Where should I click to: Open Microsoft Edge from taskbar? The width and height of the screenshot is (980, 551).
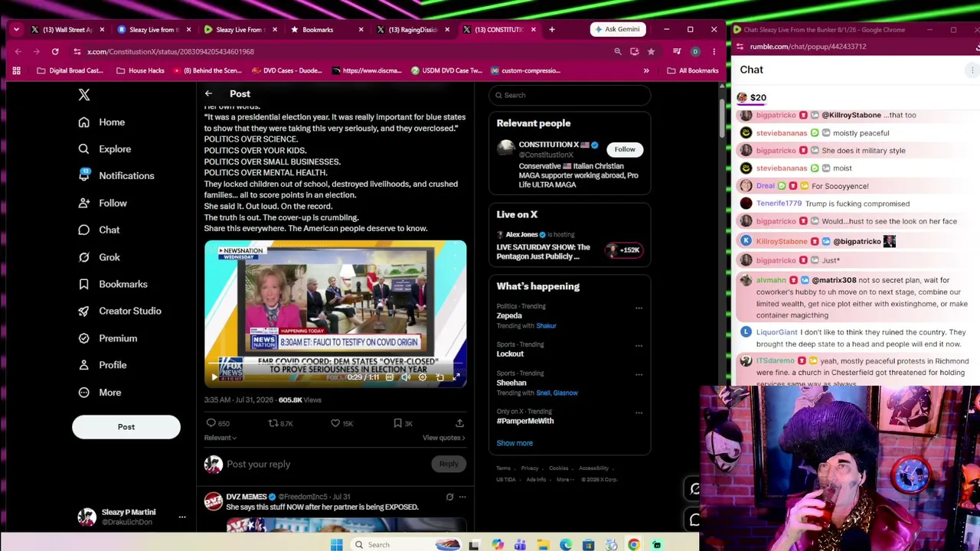pos(566,545)
